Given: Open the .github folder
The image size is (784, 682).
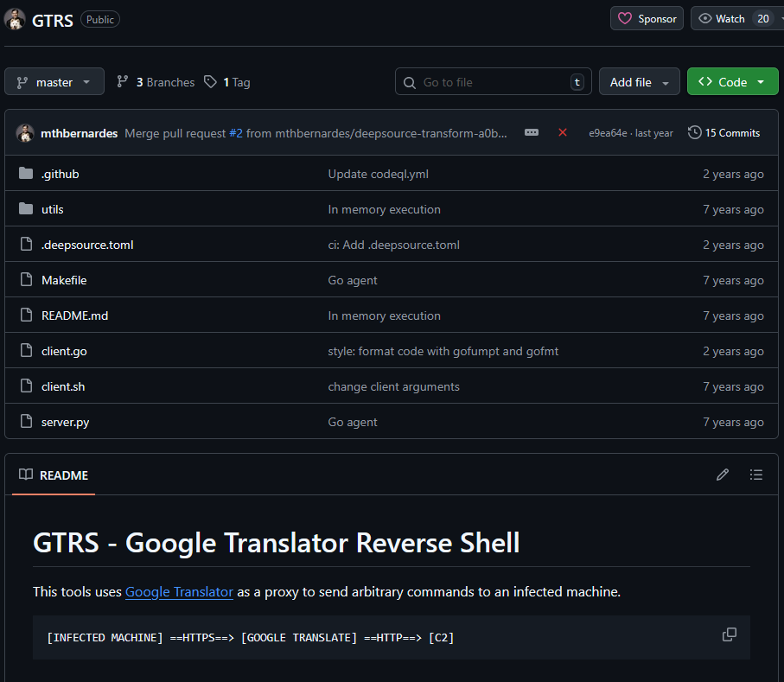Looking at the screenshot, I should coord(61,174).
